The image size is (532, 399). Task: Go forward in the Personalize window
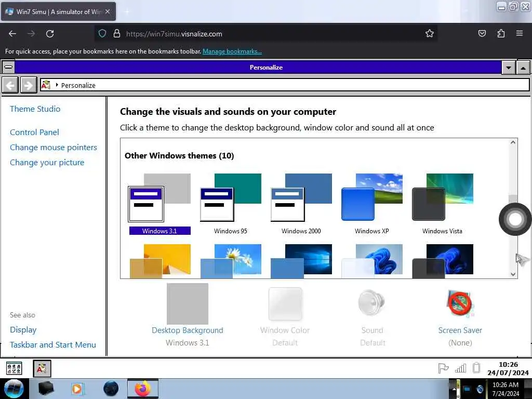[x=29, y=85]
